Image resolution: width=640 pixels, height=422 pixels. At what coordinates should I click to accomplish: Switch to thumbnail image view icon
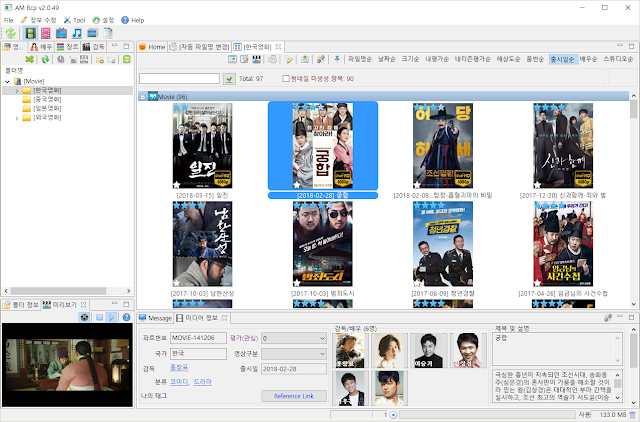point(232,60)
